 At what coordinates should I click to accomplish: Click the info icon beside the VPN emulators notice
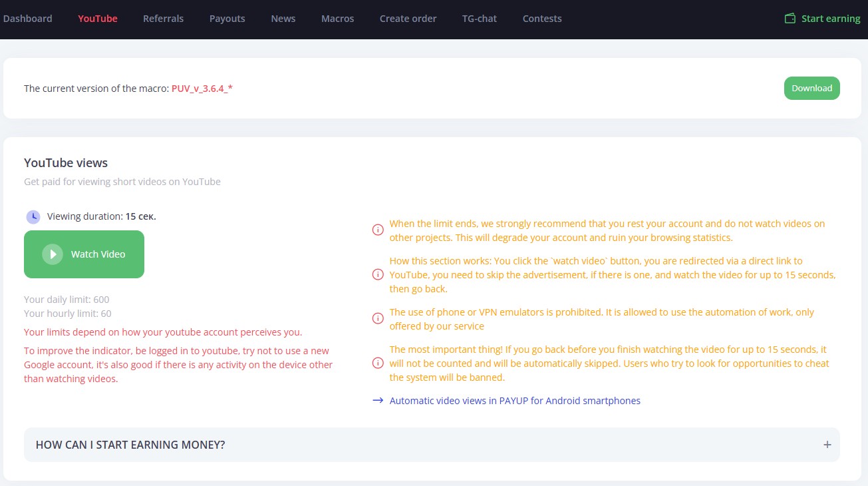[x=378, y=318]
